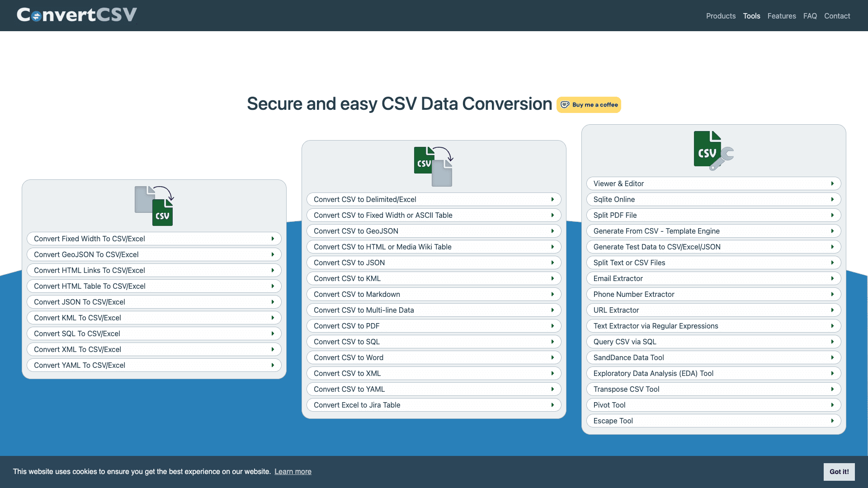Click arrow beside Convert CSV to JSON
This screenshot has width=868, height=488.
tap(552, 263)
